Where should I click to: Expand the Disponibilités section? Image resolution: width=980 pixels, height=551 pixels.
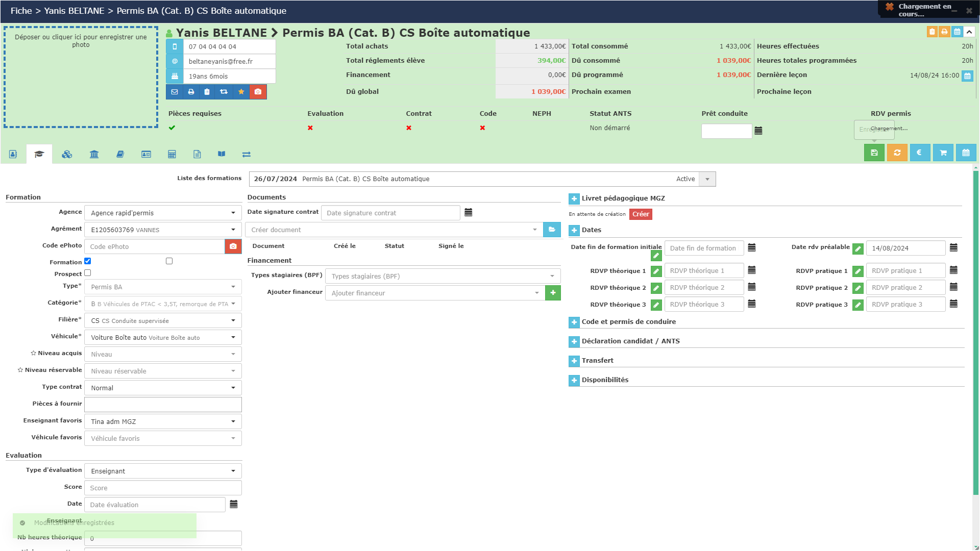coord(574,380)
